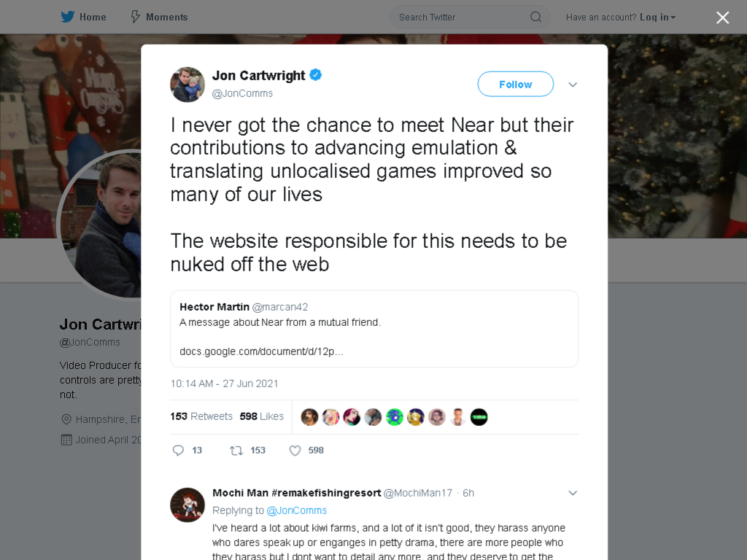Open Jon Cartwright's tweet avatar

pos(187,85)
